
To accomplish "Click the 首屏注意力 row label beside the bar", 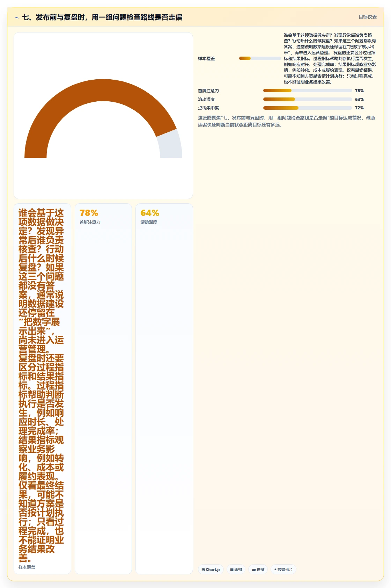I will coord(208,90).
